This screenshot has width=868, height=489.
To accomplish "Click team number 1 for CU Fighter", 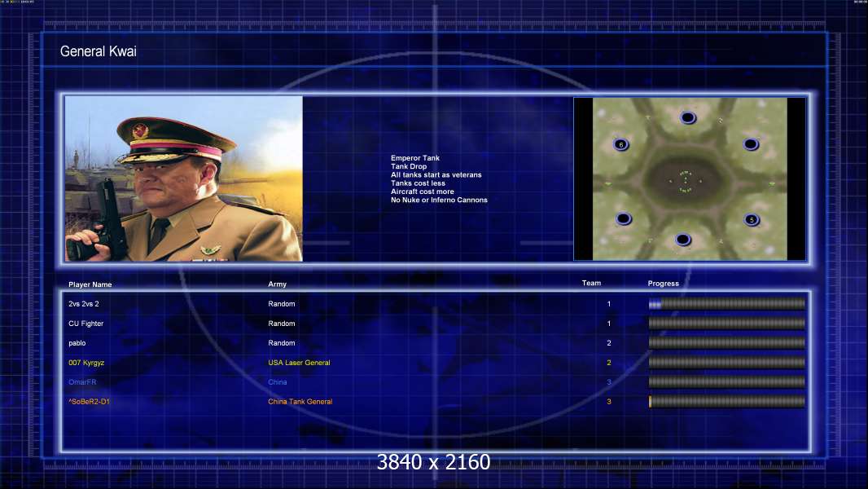I will [609, 324].
